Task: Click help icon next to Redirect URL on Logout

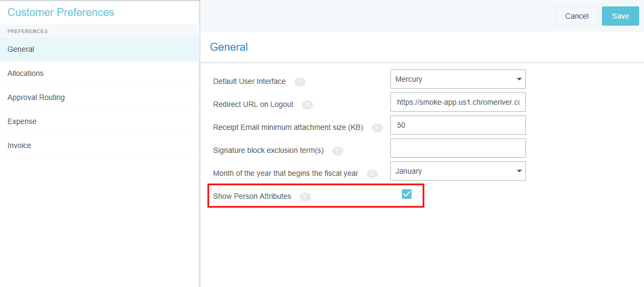Action: click(x=307, y=105)
